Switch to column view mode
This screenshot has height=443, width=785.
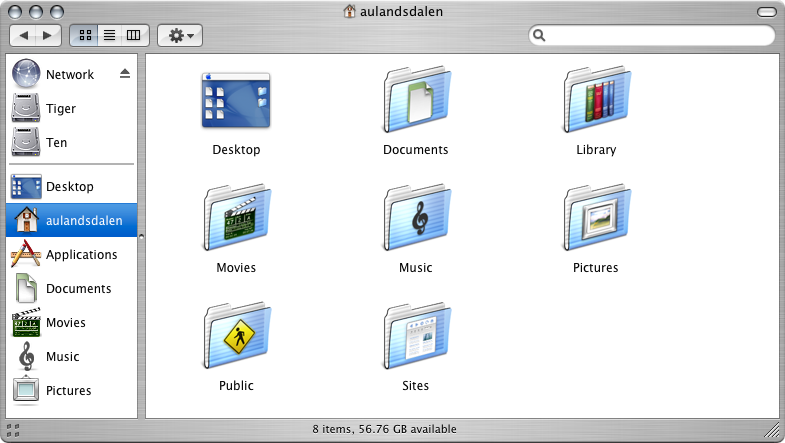[134, 35]
